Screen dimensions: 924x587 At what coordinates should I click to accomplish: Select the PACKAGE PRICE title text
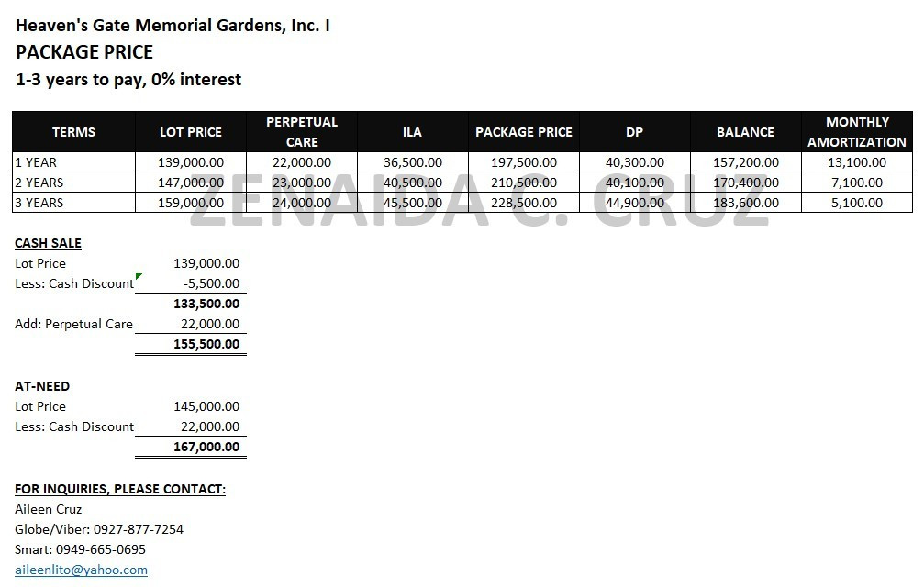point(84,51)
